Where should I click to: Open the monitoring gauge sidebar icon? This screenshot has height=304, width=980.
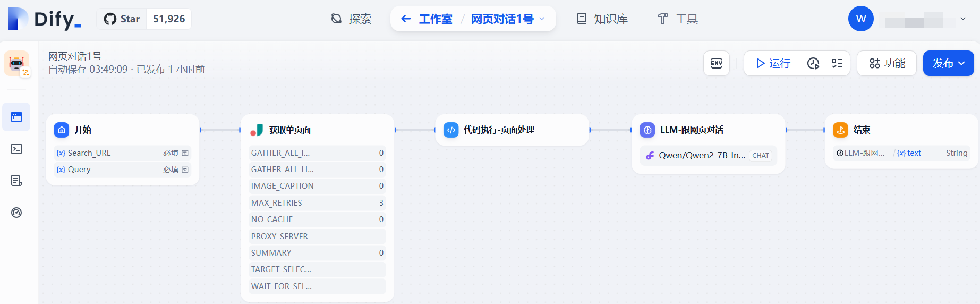[16, 213]
